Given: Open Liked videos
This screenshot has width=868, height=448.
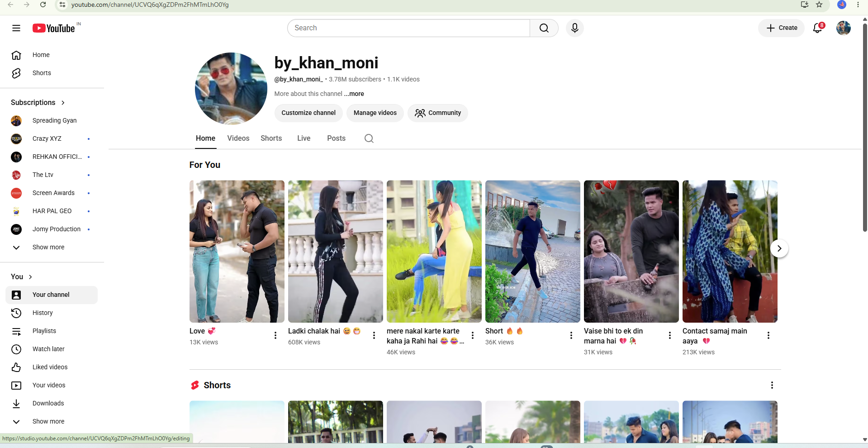Looking at the screenshot, I should [x=52, y=367].
